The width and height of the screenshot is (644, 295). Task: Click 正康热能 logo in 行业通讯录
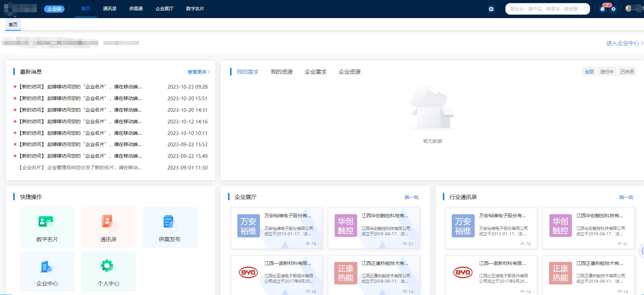pos(560,273)
